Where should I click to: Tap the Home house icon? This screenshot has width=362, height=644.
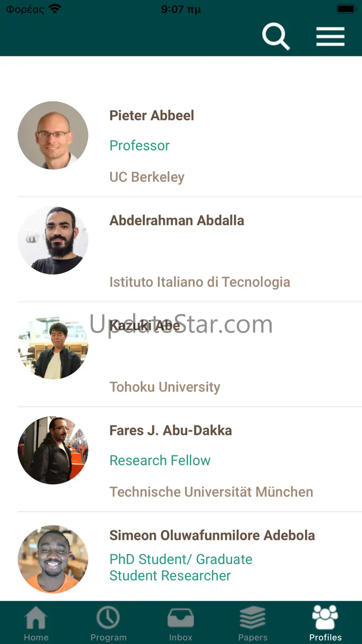(x=36, y=618)
